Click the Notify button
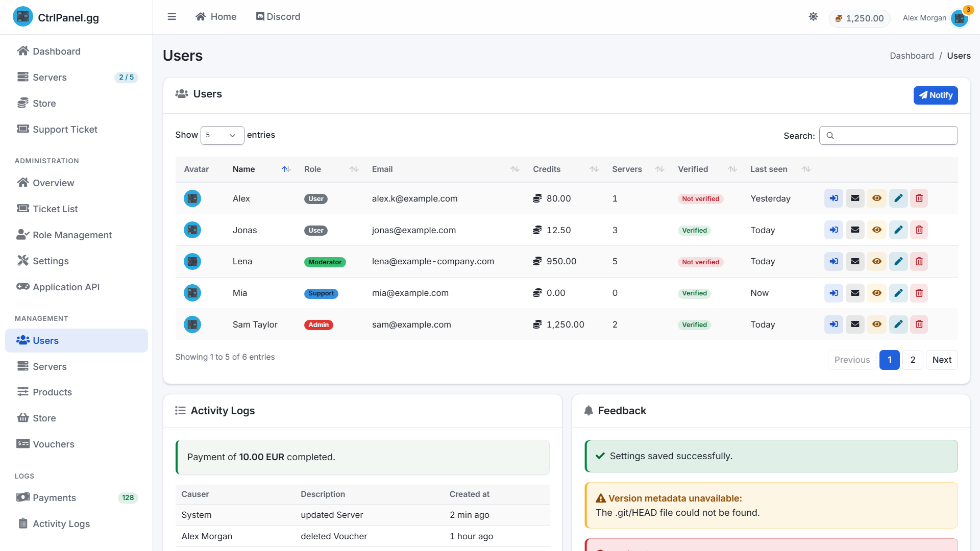Viewport: 980px width, 551px height. point(935,95)
